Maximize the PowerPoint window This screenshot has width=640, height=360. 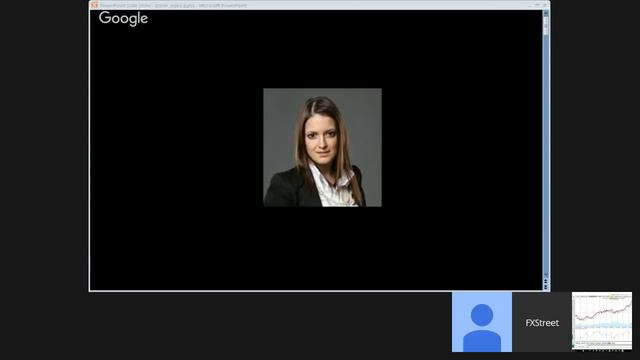pyautogui.click(x=538, y=5)
